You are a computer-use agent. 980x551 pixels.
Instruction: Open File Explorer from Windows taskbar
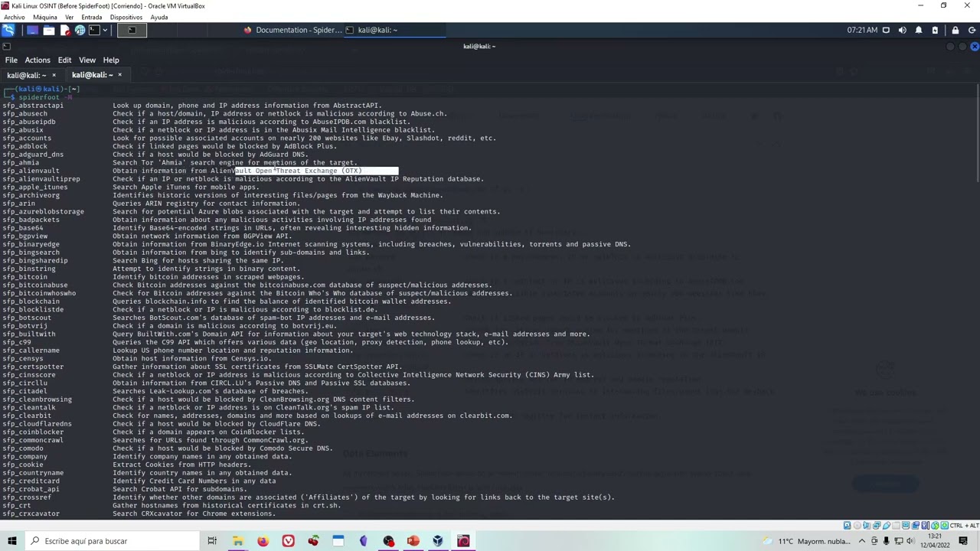click(237, 541)
